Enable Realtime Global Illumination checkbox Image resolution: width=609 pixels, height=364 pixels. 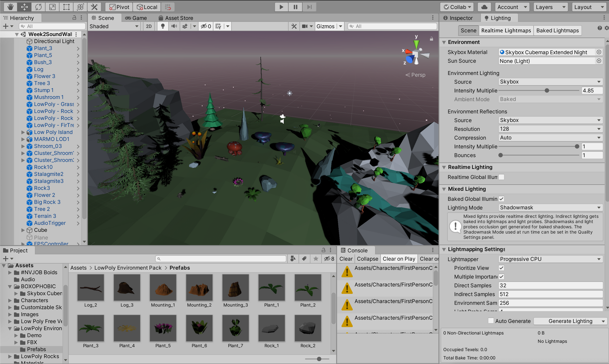(502, 177)
